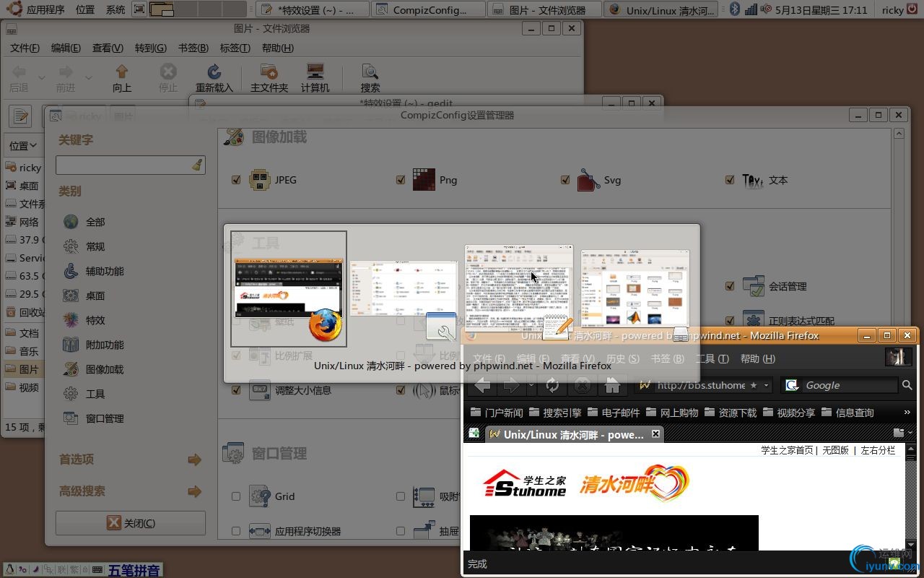Screen dimensions: 924x578
Task: Open the 文件(F) menu in file browser
Action: point(25,48)
